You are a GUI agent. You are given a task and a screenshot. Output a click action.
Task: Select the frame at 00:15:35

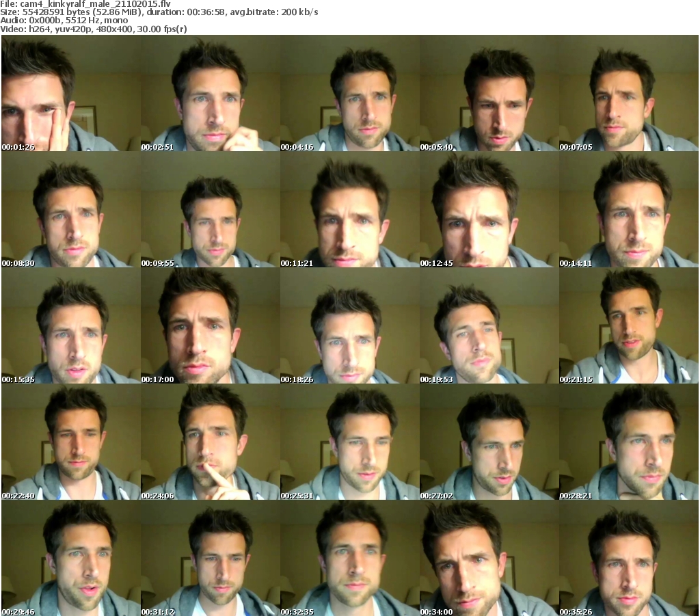click(x=71, y=326)
